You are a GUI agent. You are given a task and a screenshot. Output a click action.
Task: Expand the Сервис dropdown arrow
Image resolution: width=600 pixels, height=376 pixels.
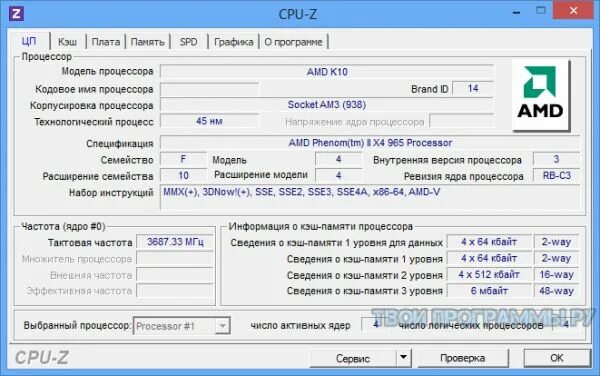click(403, 358)
